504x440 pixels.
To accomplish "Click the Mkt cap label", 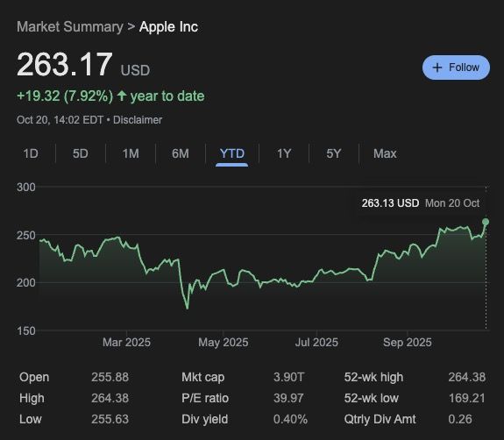I will (202, 377).
